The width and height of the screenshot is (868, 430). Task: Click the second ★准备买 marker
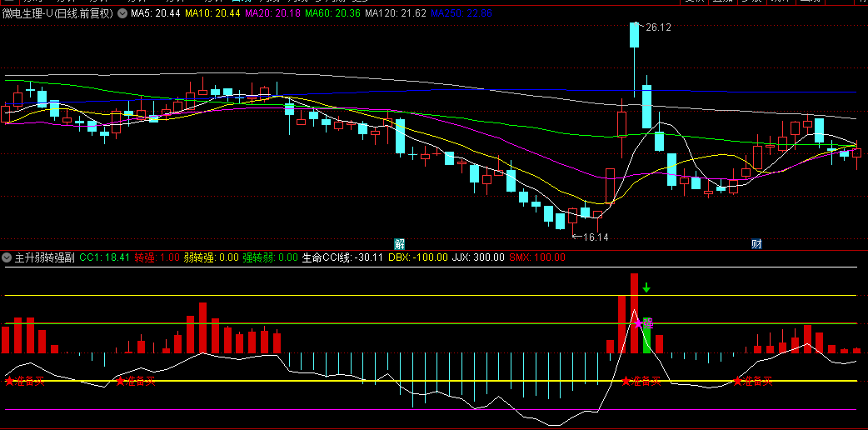pos(135,381)
